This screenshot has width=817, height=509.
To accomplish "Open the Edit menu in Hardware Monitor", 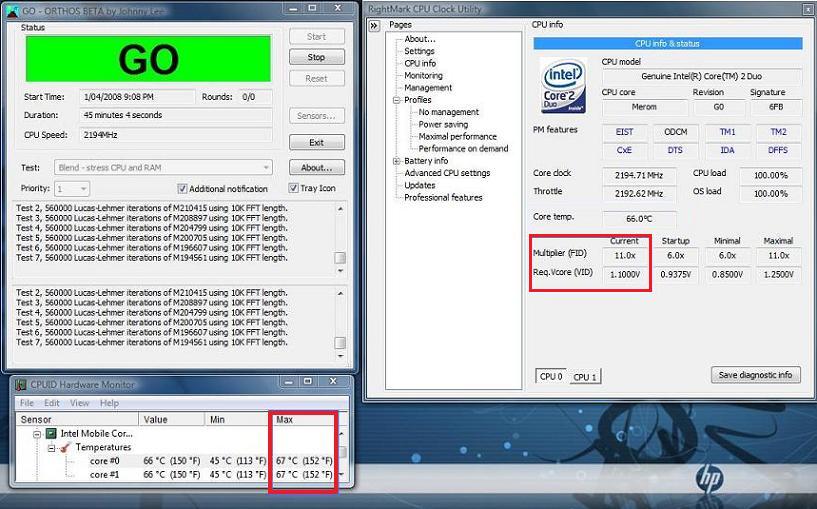I will click(x=52, y=403).
